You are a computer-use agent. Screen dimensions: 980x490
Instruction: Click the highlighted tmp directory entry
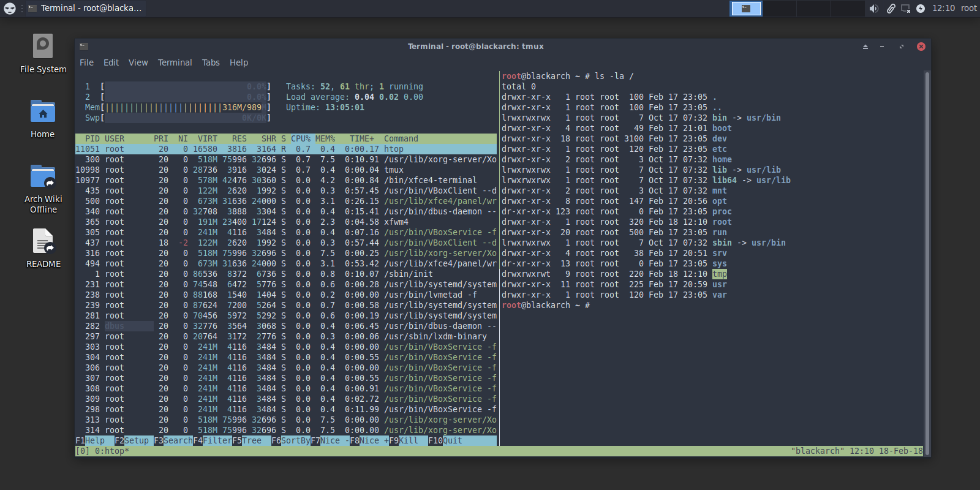(x=720, y=274)
